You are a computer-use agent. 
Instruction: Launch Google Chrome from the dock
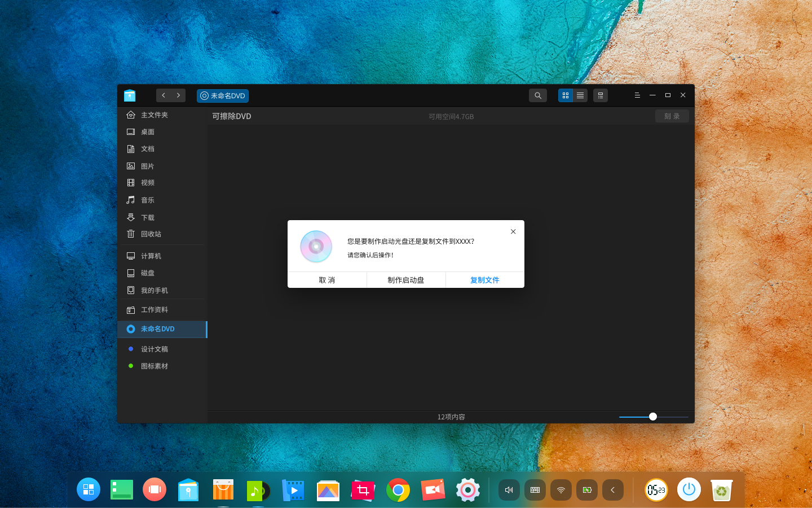(x=398, y=490)
